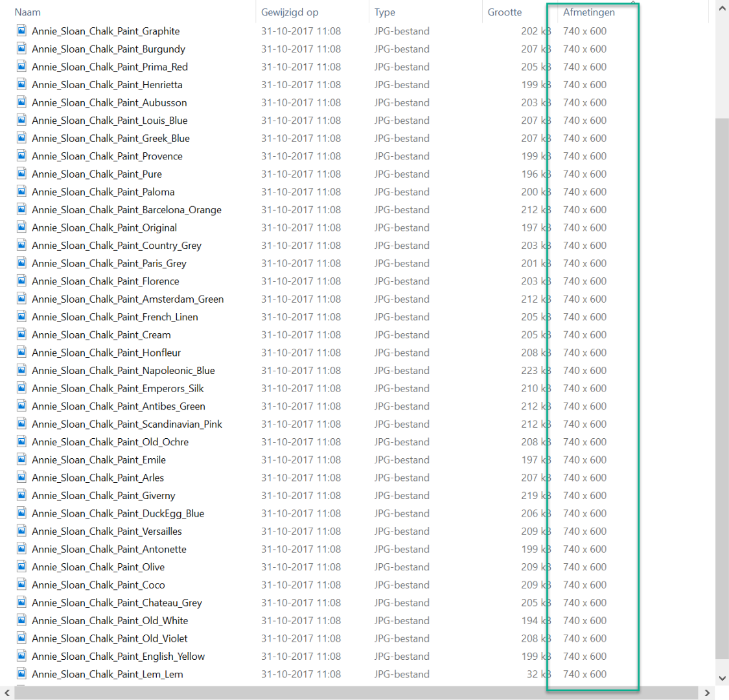This screenshot has height=700, width=729.
Task: Click file icon next to Scandinavian_Pink
Action: pyautogui.click(x=21, y=424)
